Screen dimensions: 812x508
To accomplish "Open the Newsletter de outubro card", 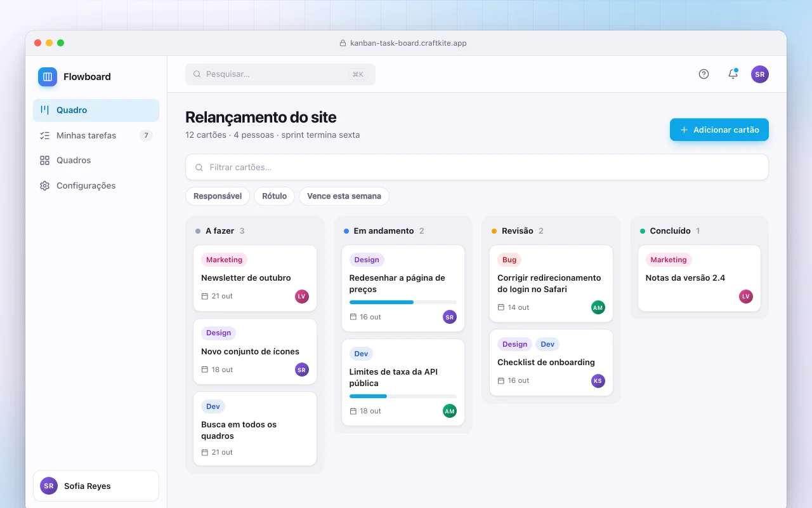I will [255, 278].
